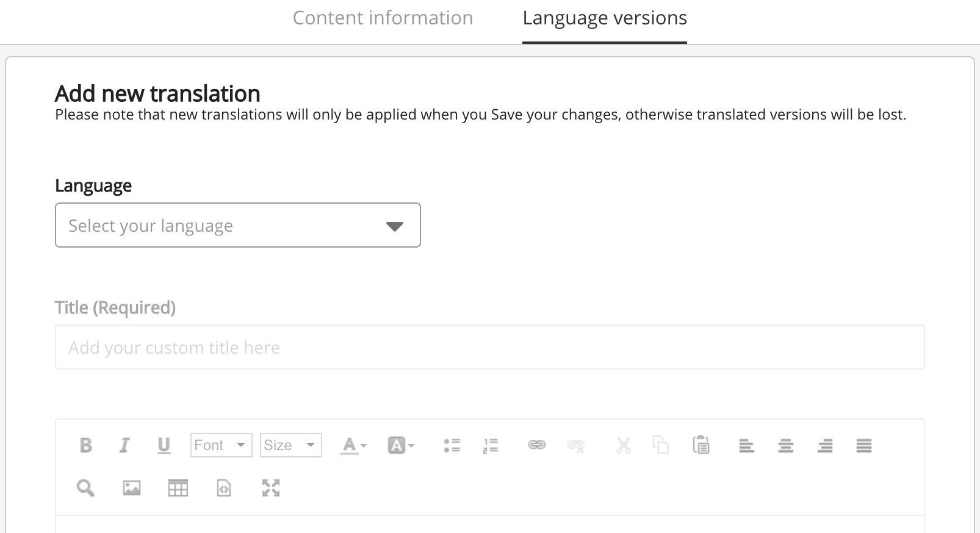Switch to the Content information tab

tap(383, 18)
